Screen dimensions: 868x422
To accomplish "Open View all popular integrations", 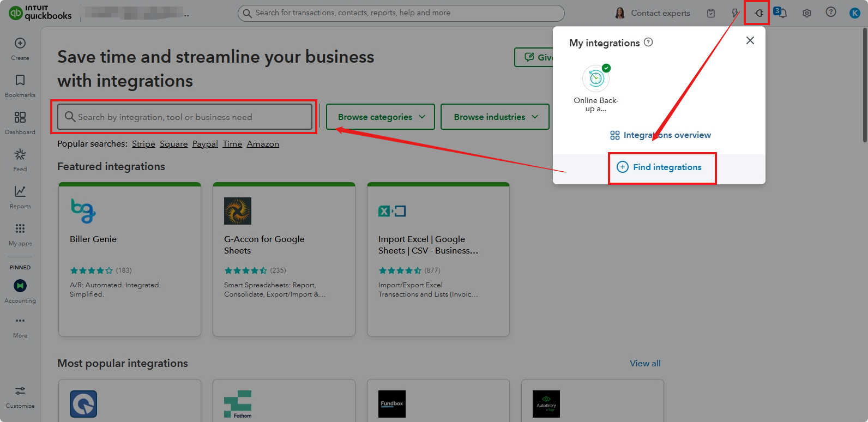I will (645, 364).
